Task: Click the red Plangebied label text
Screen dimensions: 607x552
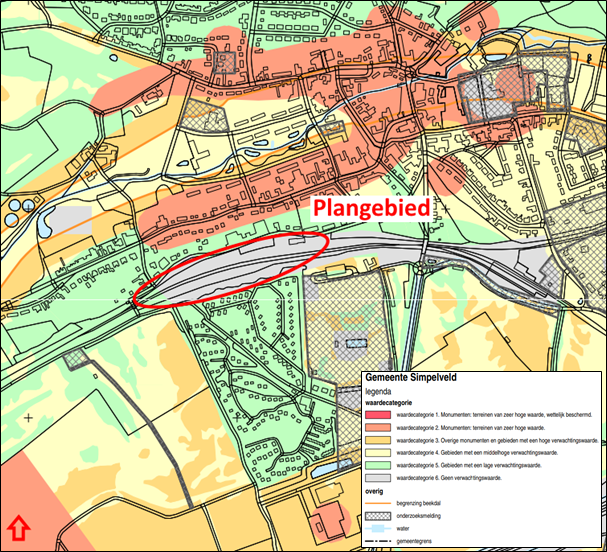Action: (373, 209)
